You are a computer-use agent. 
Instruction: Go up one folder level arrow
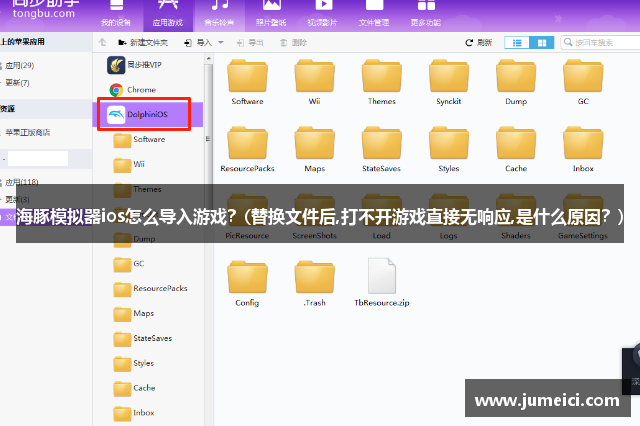tap(102, 42)
